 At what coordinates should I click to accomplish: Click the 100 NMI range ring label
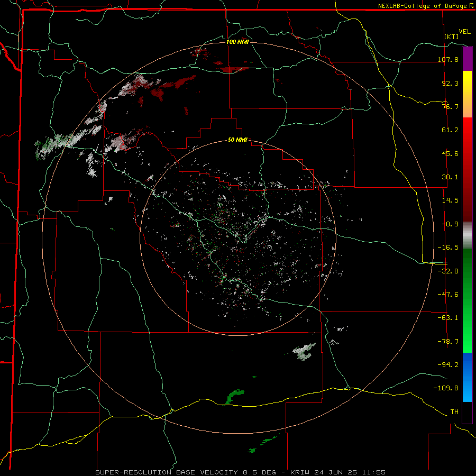pos(237,42)
